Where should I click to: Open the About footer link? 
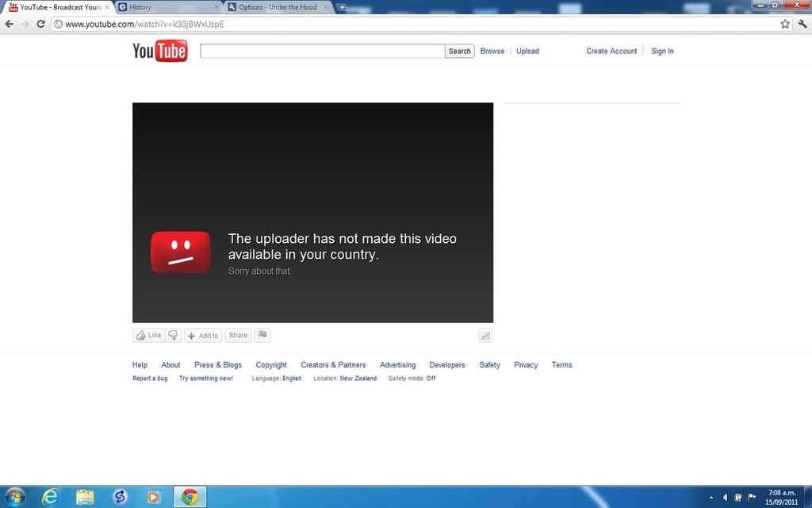coord(170,365)
